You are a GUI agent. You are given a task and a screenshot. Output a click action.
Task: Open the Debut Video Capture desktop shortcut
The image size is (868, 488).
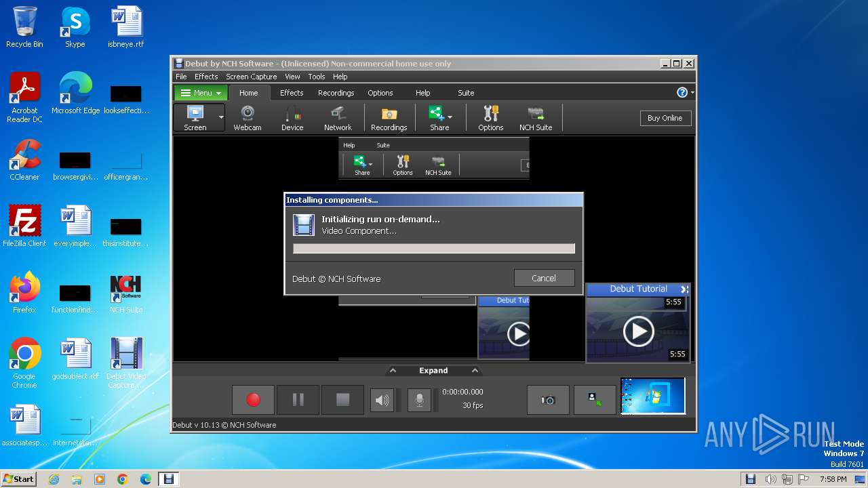point(126,363)
